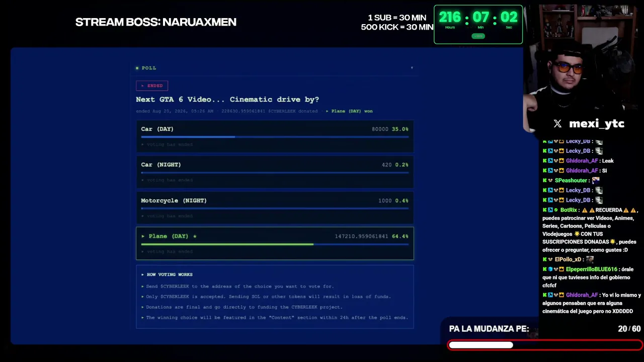Click the small green button under the timer
644x362 pixels.
click(478, 36)
